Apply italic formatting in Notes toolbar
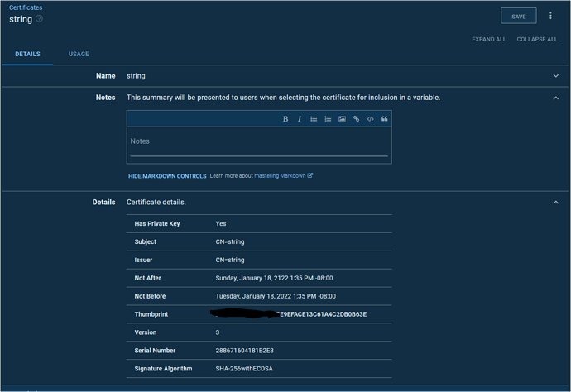The height and width of the screenshot is (392, 571). click(x=300, y=119)
